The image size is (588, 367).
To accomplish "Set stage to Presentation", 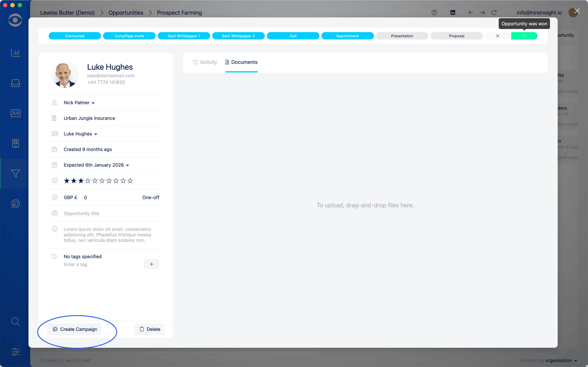I will point(402,36).
